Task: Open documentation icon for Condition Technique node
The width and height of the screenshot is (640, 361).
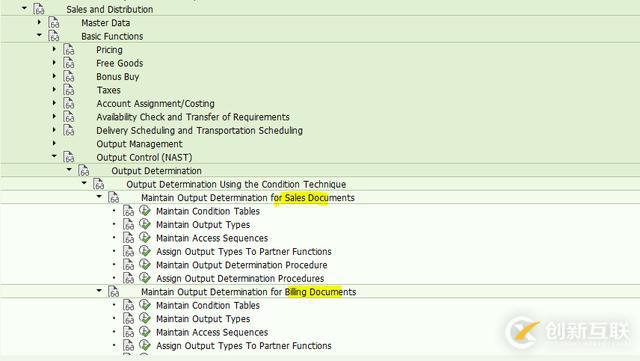Action: 99,184
